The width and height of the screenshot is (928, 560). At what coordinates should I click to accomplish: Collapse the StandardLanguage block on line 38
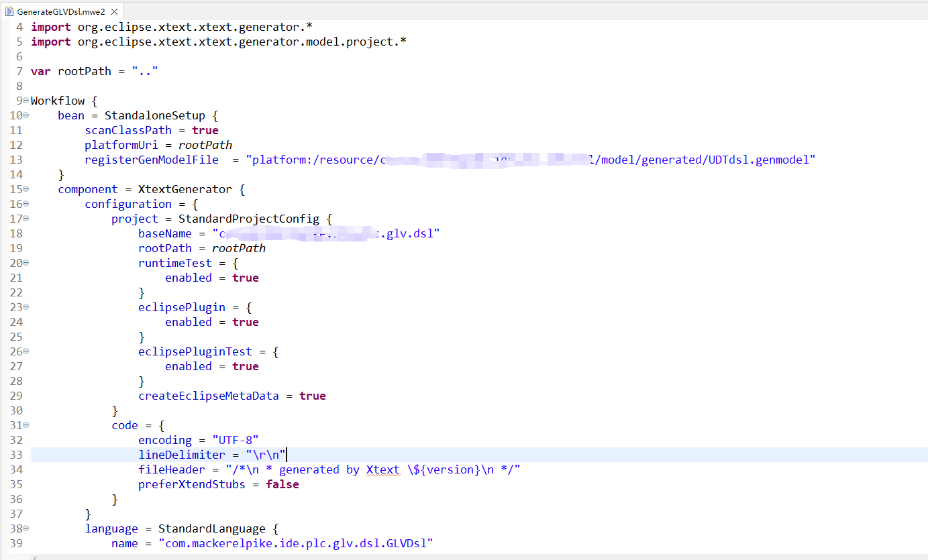25,528
